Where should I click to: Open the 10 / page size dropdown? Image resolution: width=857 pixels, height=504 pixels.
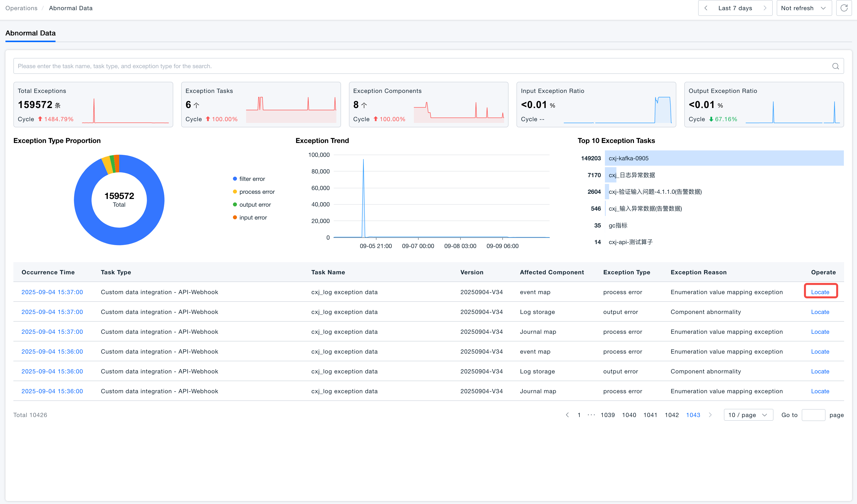pos(748,415)
